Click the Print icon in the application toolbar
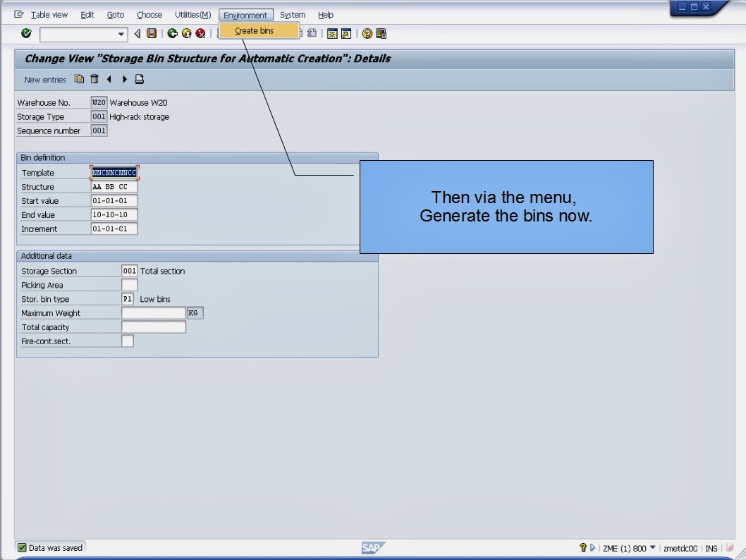This screenshot has height=560, width=746. [x=139, y=79]
